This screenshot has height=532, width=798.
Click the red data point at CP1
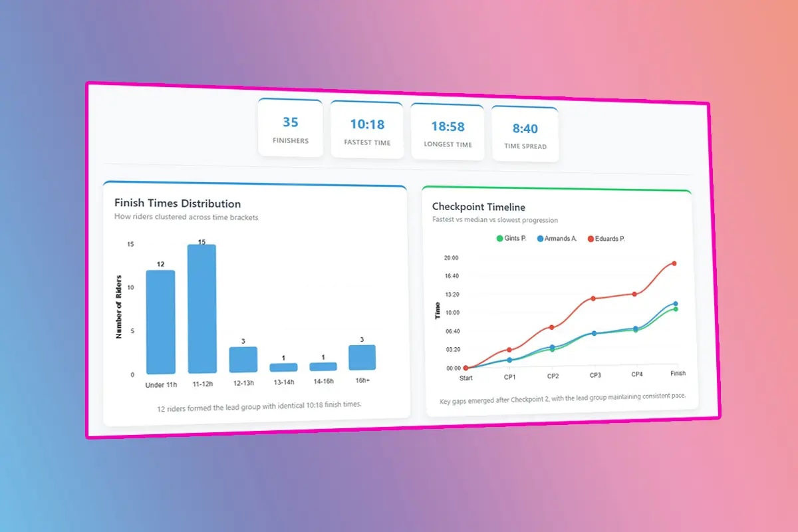[509, 350]
